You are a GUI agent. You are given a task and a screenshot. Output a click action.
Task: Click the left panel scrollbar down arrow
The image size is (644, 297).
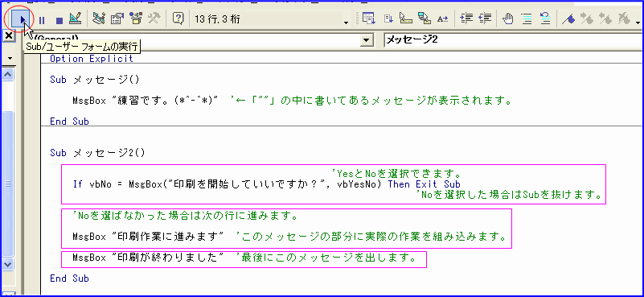click(8, 264)
